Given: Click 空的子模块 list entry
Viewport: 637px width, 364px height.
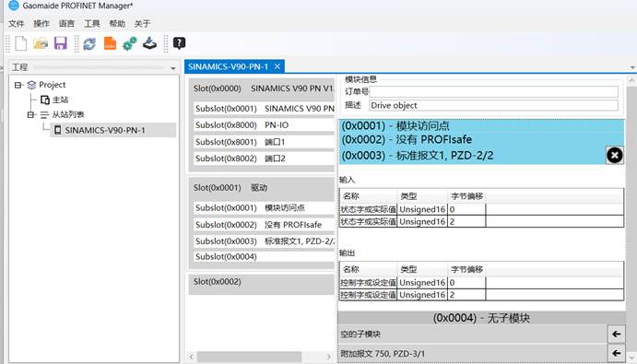Looking at the screenshot, I should coord(473,334).
